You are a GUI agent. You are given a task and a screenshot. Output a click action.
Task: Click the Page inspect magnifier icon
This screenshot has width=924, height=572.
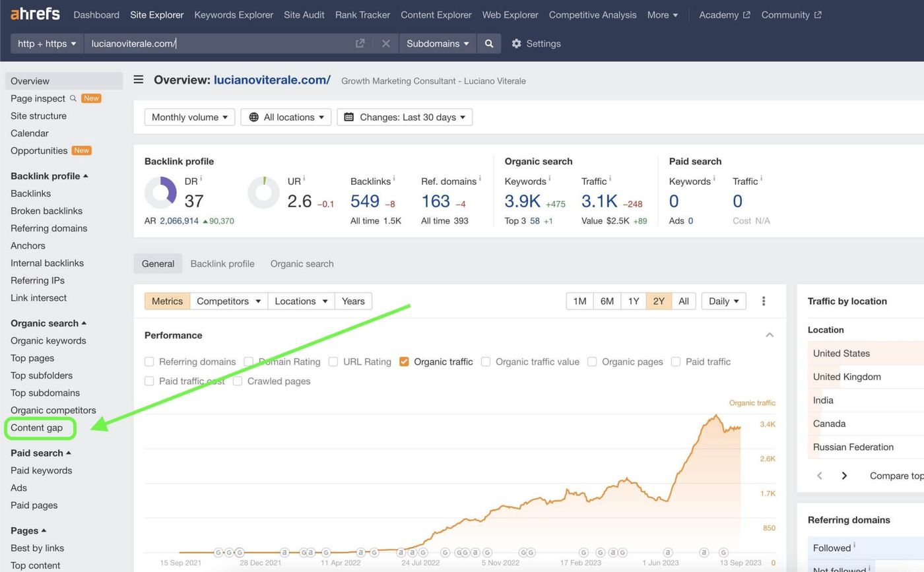point(73,98)
